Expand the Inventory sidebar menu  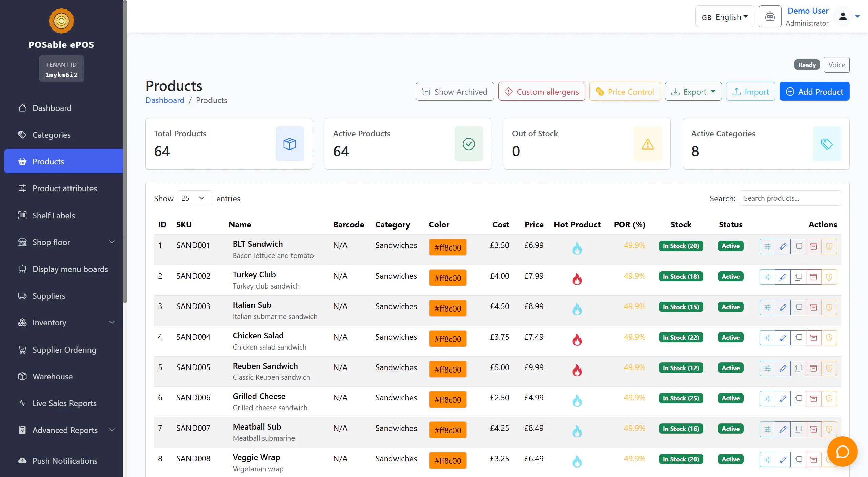[x=63, y=322]
